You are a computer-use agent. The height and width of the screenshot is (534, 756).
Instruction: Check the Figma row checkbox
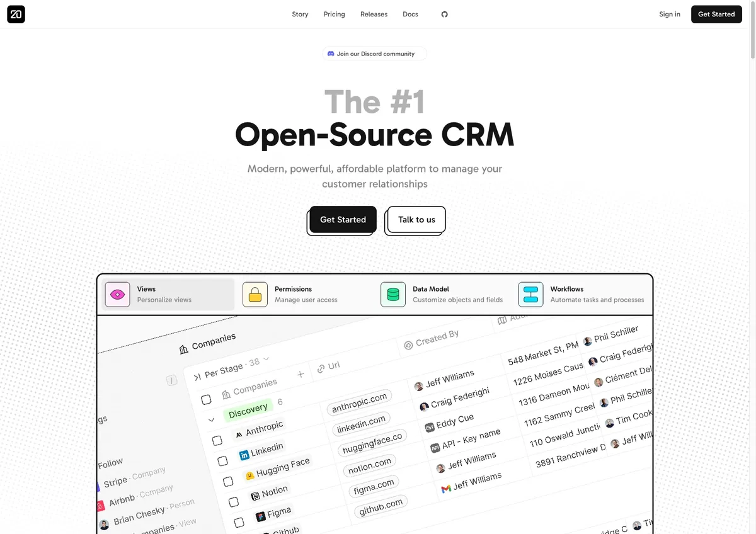click(x=239, y=522)
